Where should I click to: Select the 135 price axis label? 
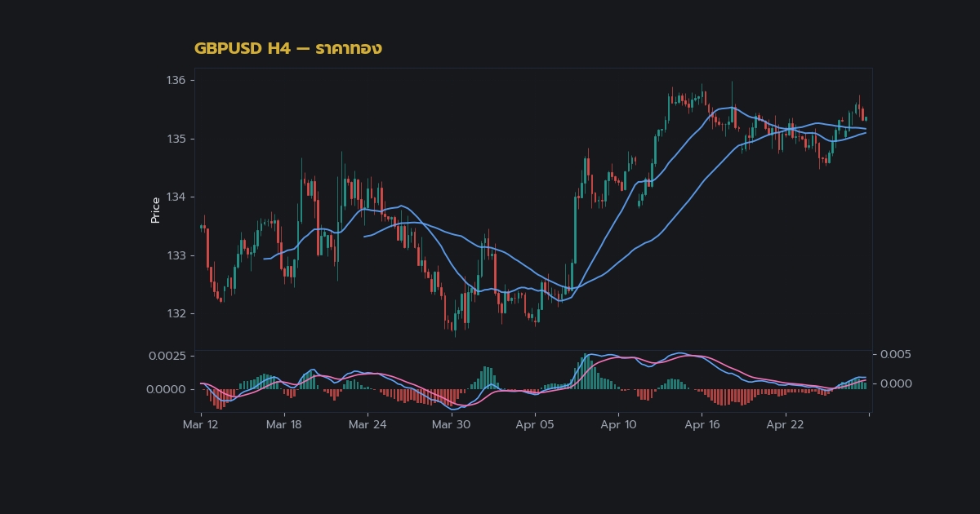pyautogui.click(x=177, y=139)
